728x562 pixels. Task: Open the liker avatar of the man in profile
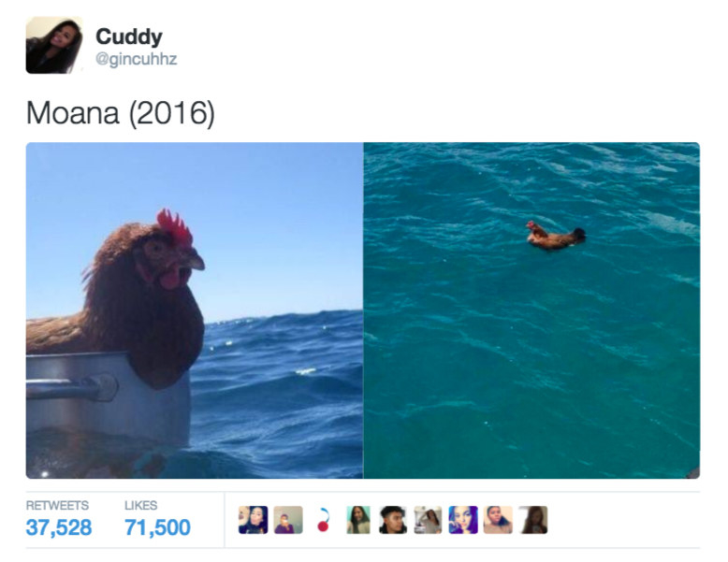(393, 520)
